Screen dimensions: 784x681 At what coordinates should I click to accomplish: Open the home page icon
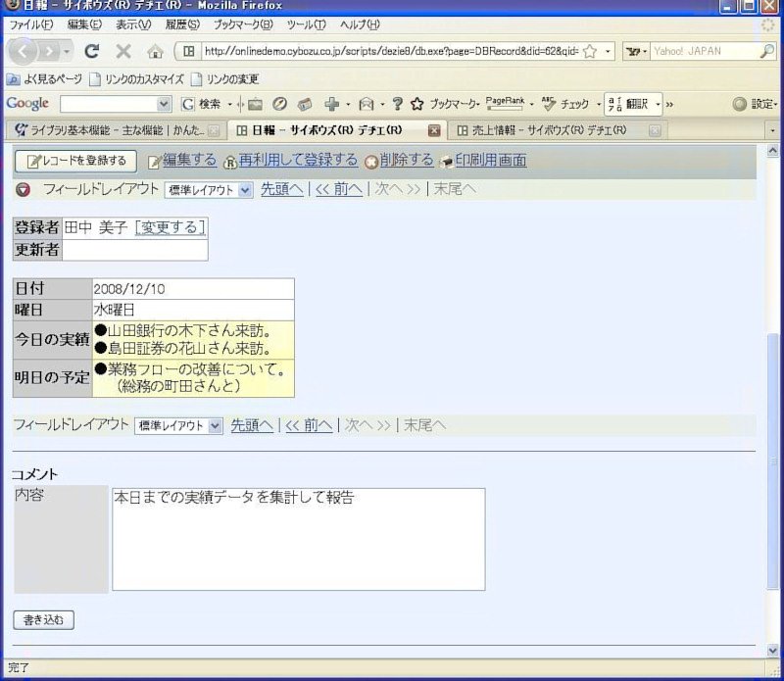coord(155,51)
